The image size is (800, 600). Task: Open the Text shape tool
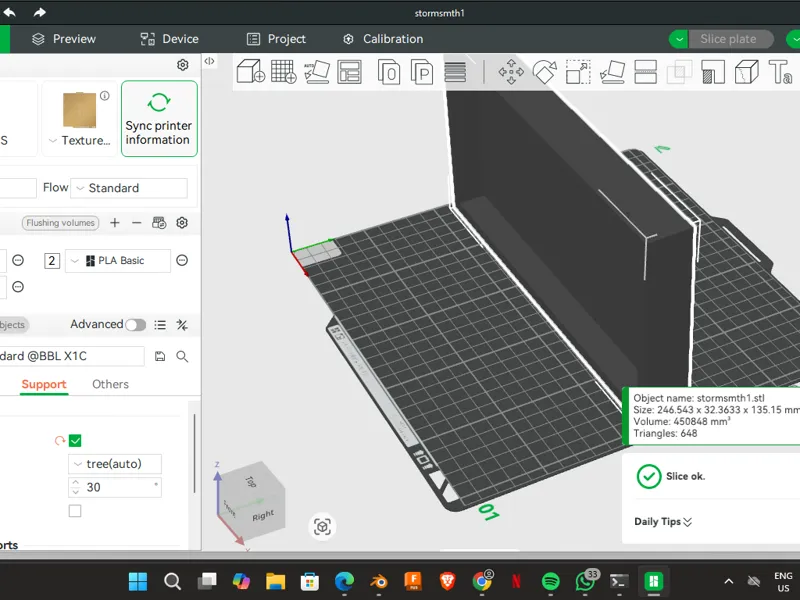pos(781,71)
